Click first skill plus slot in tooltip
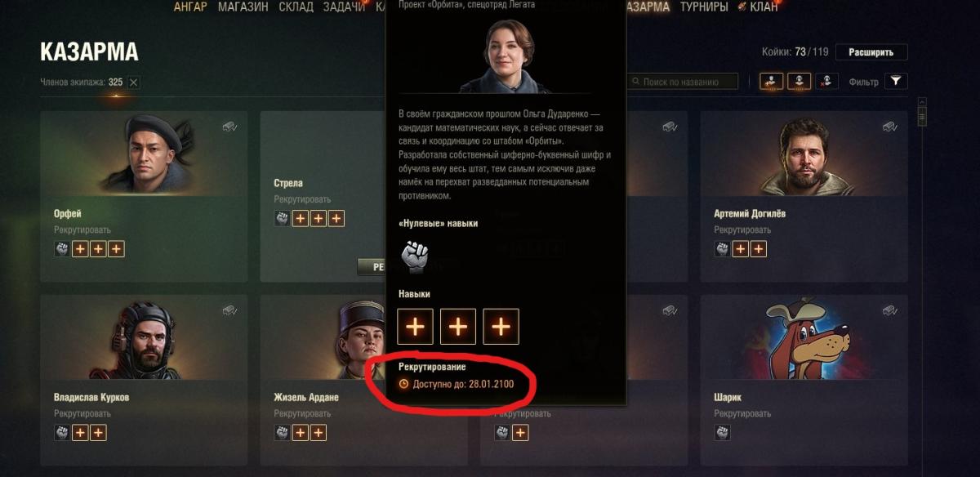The height and width of the screenshot is (477, 980). [415, 327]
